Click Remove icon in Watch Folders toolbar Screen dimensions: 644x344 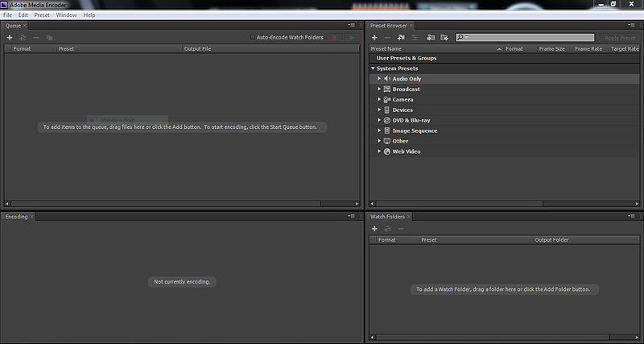point(401,229)
